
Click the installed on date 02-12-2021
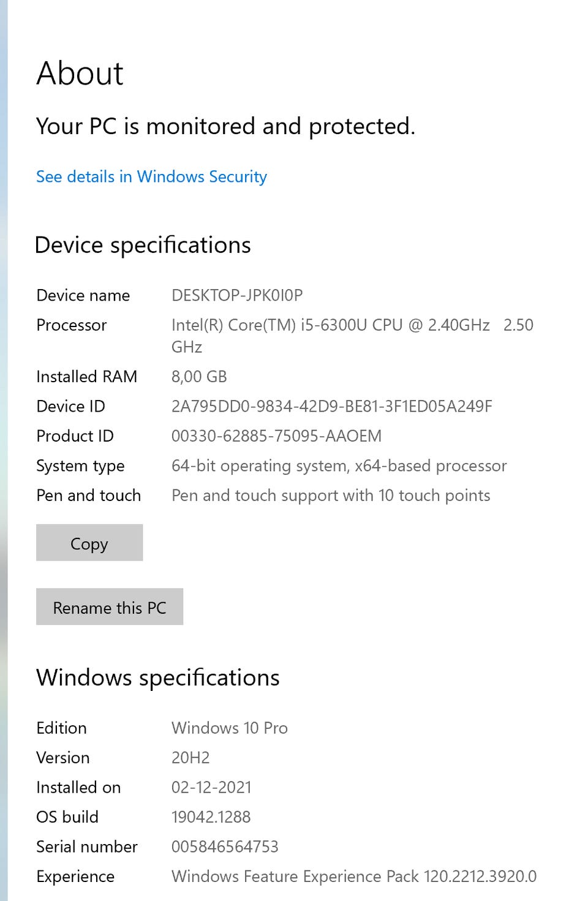(211, 787)
